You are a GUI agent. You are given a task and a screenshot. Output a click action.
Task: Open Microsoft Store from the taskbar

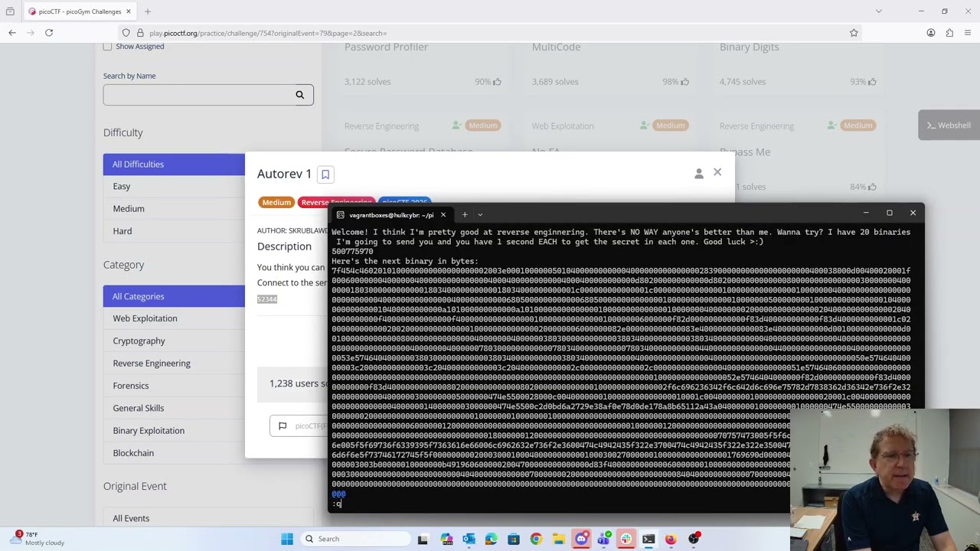point(513,539)
